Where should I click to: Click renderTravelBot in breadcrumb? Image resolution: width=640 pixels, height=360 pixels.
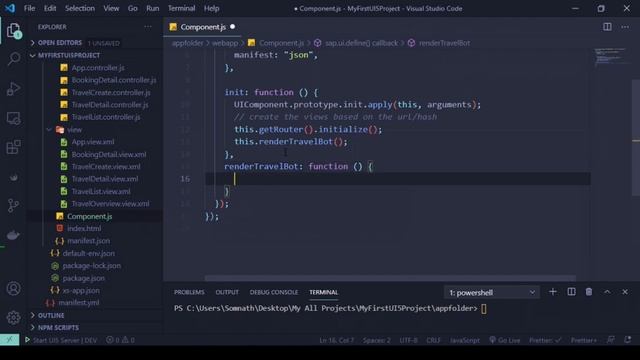click(x=444, y=43)
